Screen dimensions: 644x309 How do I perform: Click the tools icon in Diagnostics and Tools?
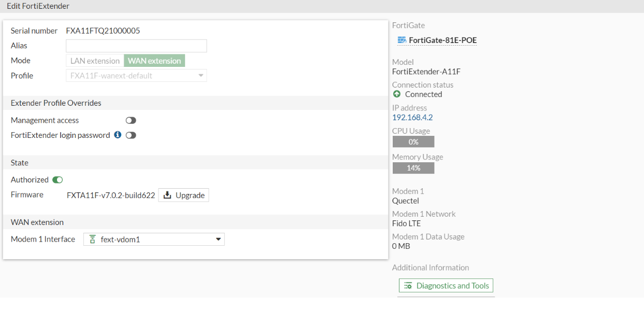(x=408, y=285)
